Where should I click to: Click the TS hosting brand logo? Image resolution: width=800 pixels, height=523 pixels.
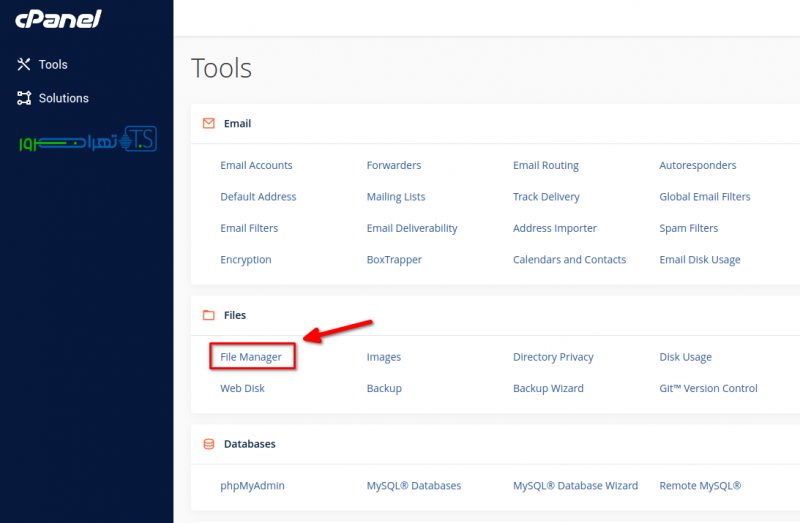click(88, 141)
